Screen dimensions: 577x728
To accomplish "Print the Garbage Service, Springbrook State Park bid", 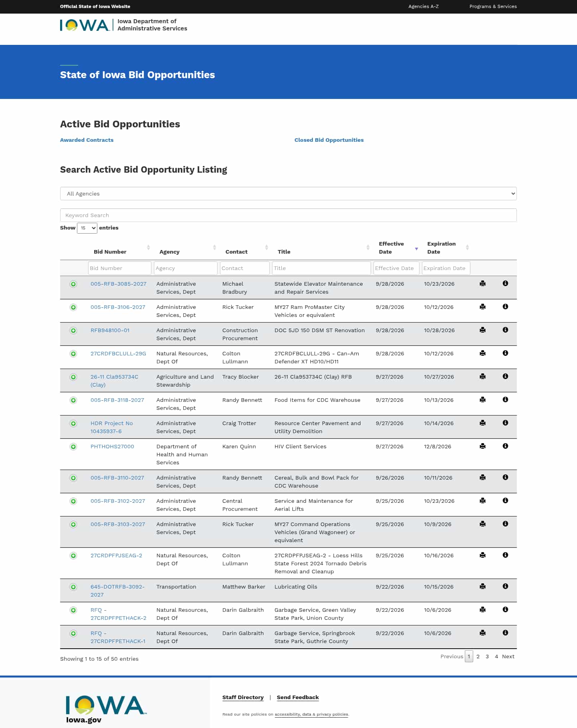I will (482, 633).
